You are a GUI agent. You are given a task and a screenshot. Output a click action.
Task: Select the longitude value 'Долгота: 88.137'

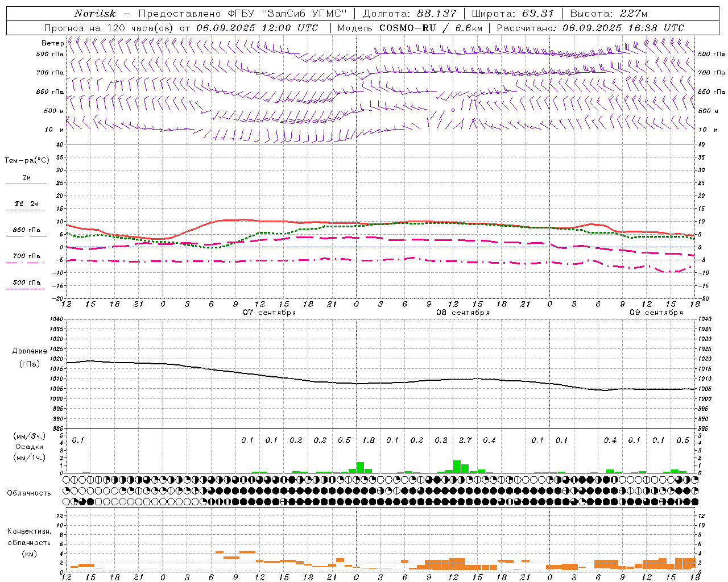409,14
